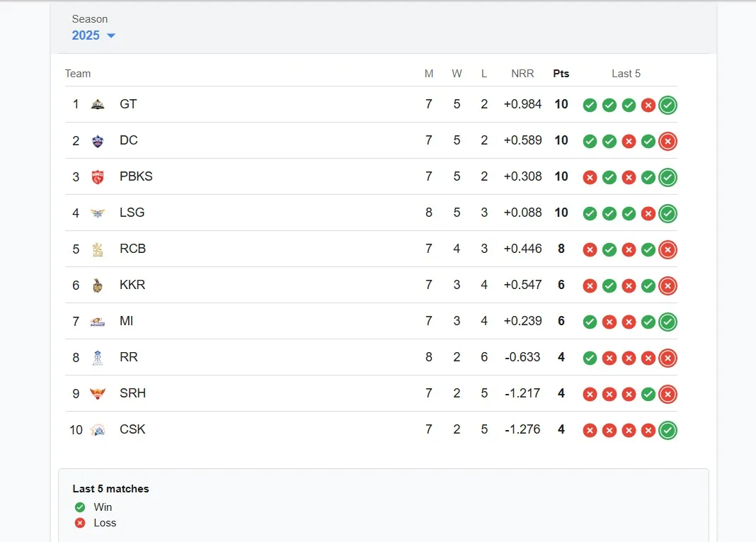Open the KKR team row name
Viewport: 756px width, 542px height.
point(132,285)
